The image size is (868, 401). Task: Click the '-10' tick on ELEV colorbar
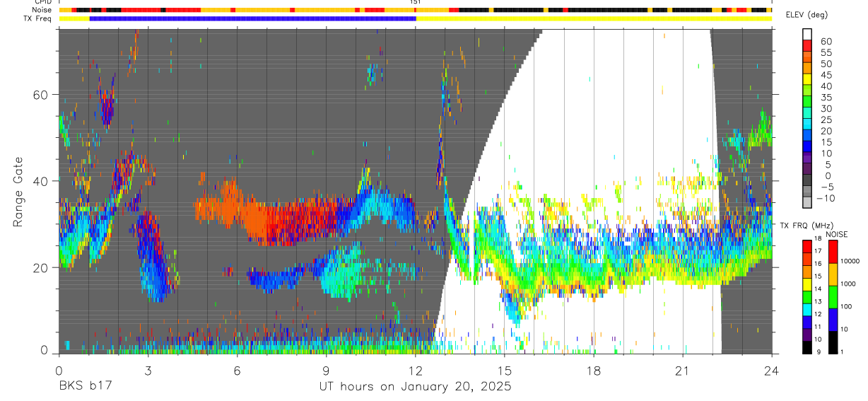click(x=826, y=198)
